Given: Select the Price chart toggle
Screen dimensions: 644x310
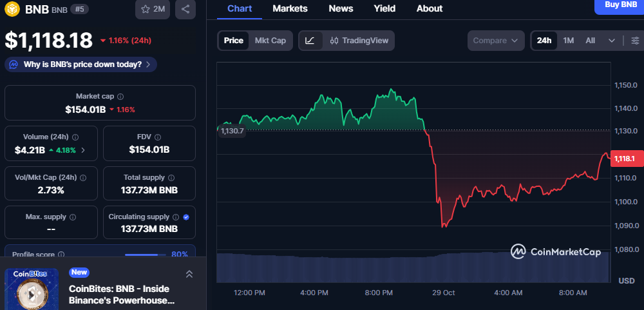Looking at the screenshot, I should 233,41.
